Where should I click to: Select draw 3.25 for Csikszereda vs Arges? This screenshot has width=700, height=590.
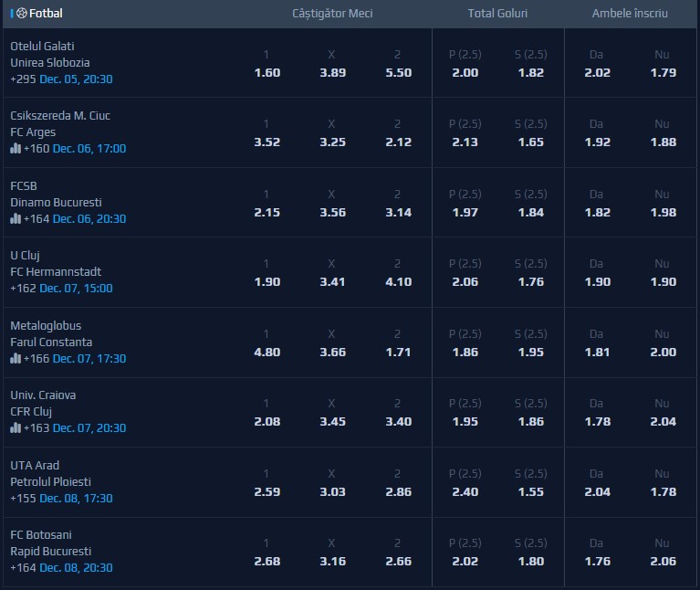(332, 142)
